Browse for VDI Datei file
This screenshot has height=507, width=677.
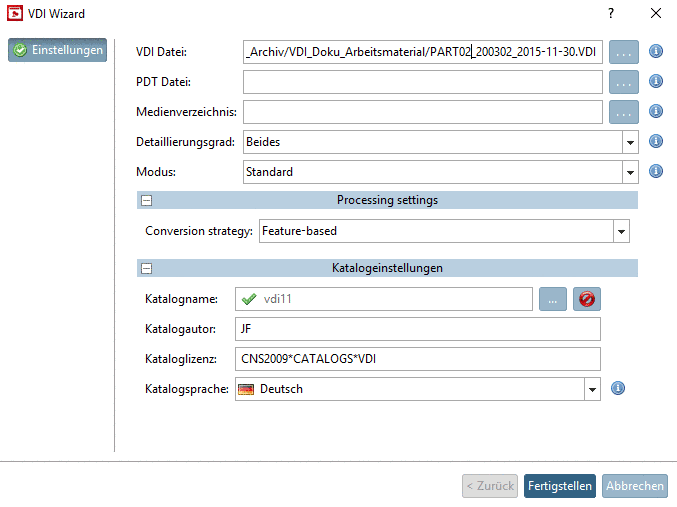click(x=623, y=52)
